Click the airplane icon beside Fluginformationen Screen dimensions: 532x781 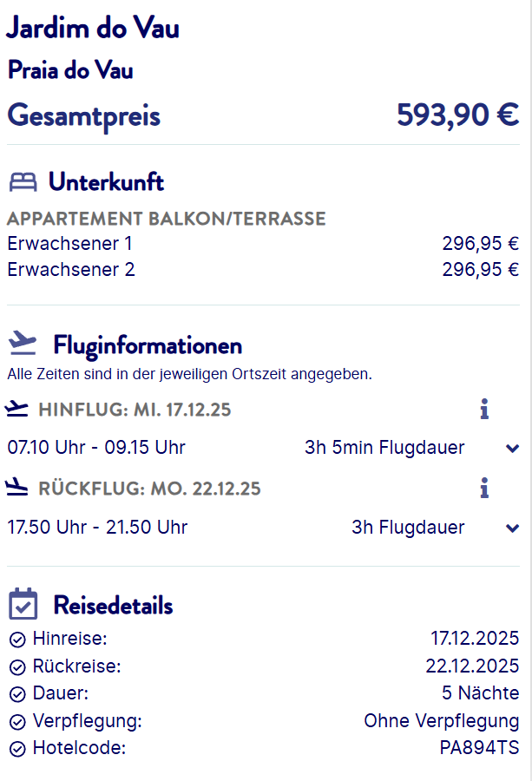23,345
